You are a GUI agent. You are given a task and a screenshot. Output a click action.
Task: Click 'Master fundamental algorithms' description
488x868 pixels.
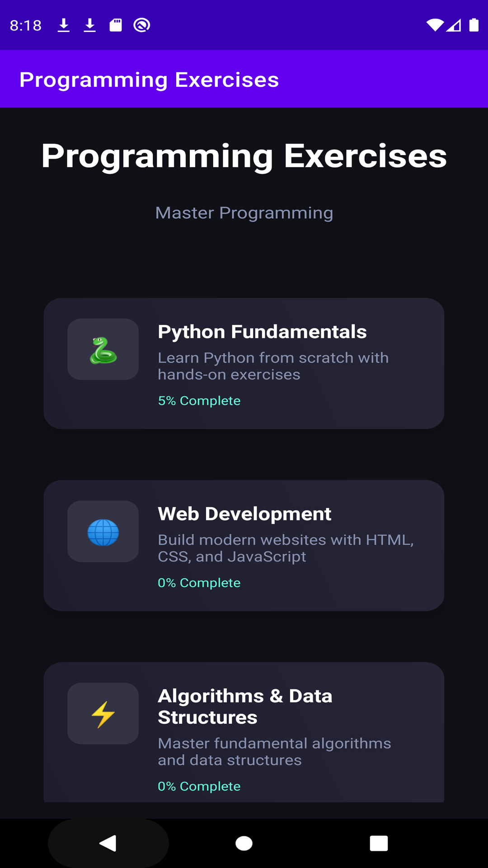pyautogui.click(x=274, y=752)
